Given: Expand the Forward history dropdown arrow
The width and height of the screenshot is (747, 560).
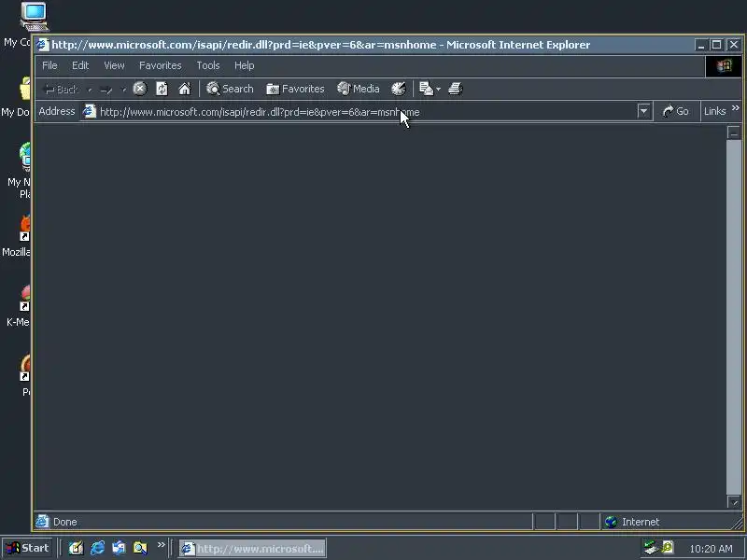Looking at the screenshot, I should [x=123, y=89].
